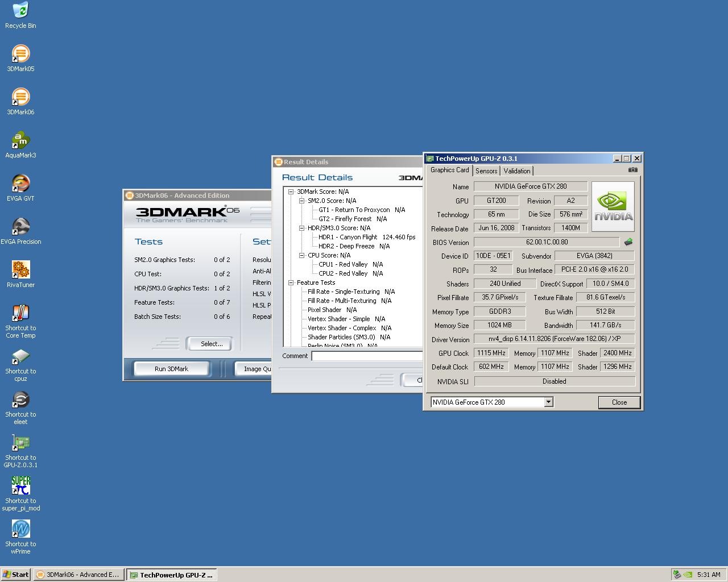Open the GPU selection dropdown in GPU-Z
The height and width of the screenshot is (582, 728).
[x=548, y=402]
